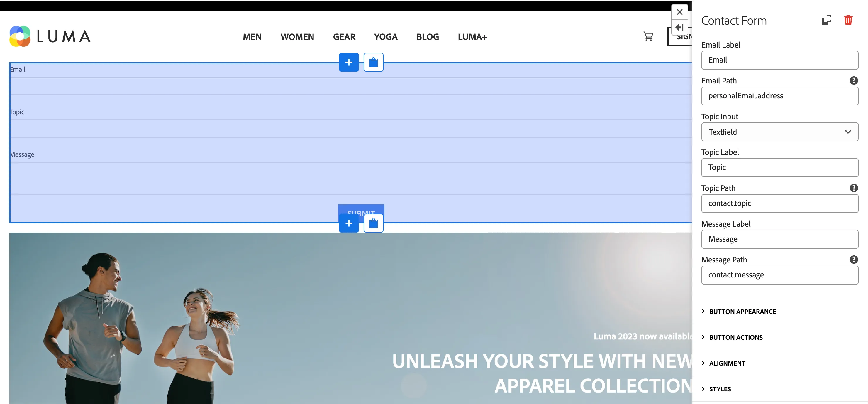This screenshot has height=404, width=868.
Task: Go to the Blog page
Action: (427, 37)
